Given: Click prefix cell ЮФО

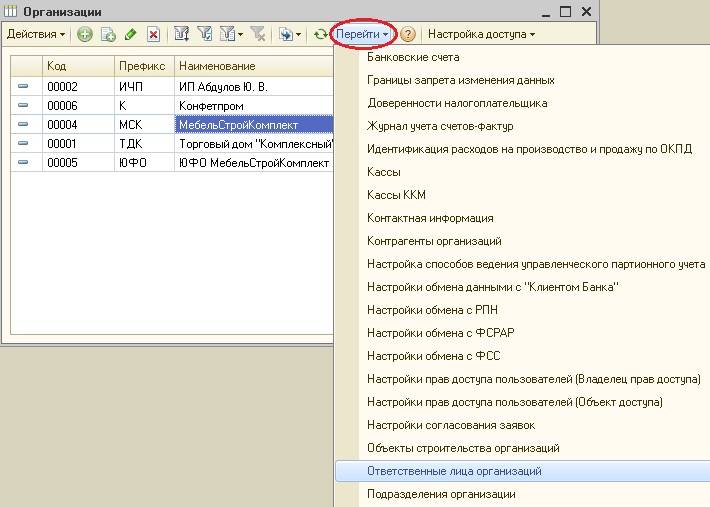Looking at the screenshot, I should pos(144,163).
